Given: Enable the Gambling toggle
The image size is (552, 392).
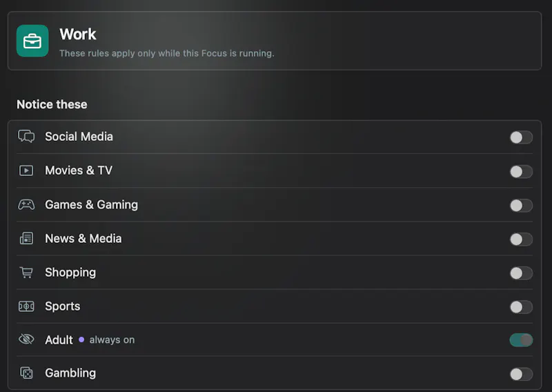Looking at the screenshot, I should [521, 374].
